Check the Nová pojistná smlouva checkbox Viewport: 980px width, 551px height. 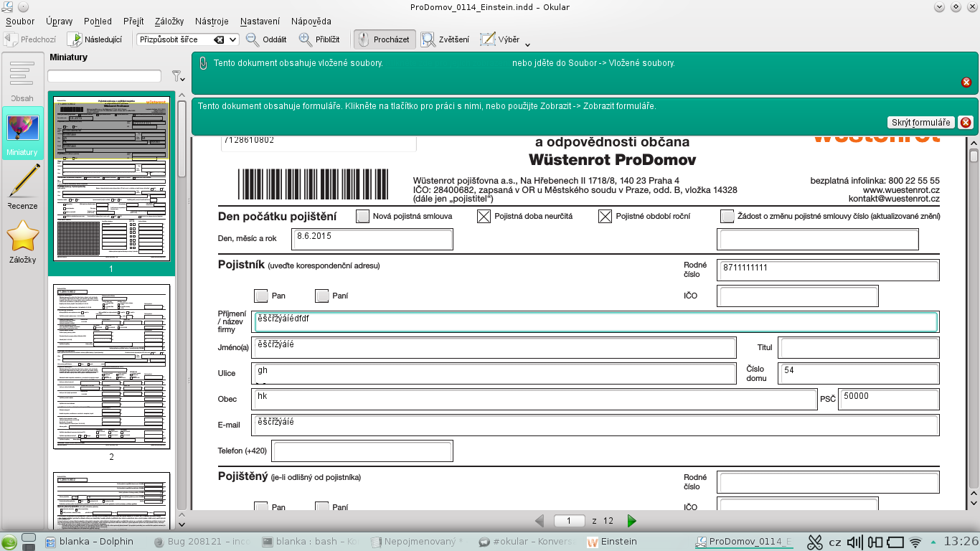tap(363, 216)
